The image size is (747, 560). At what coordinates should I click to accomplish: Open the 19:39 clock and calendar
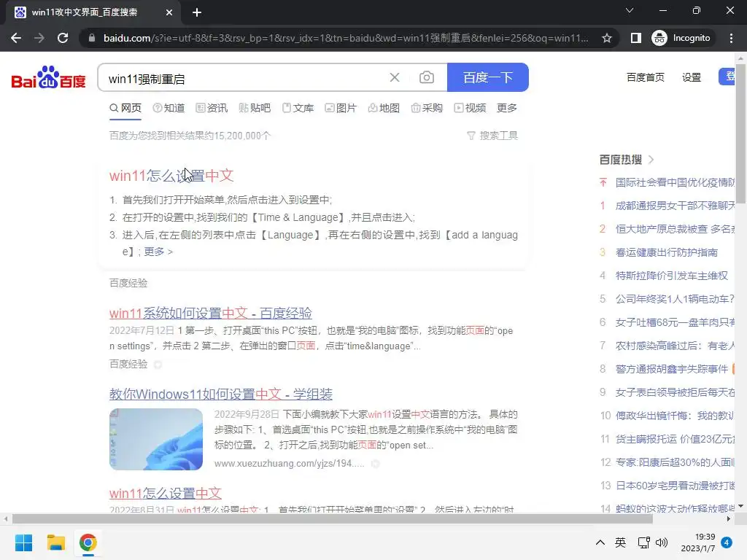click(698, 542)
